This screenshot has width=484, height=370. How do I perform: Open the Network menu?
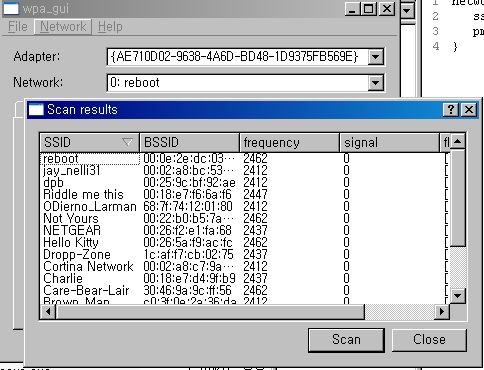coord(63,27)
